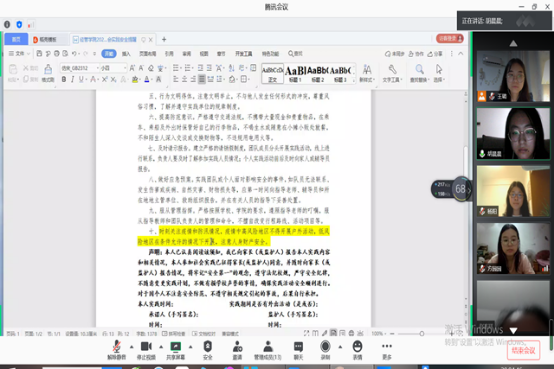Viewport: 554px width, 369px height.
Task: Start recording with the Record icon
Action: tap(325, 350)
